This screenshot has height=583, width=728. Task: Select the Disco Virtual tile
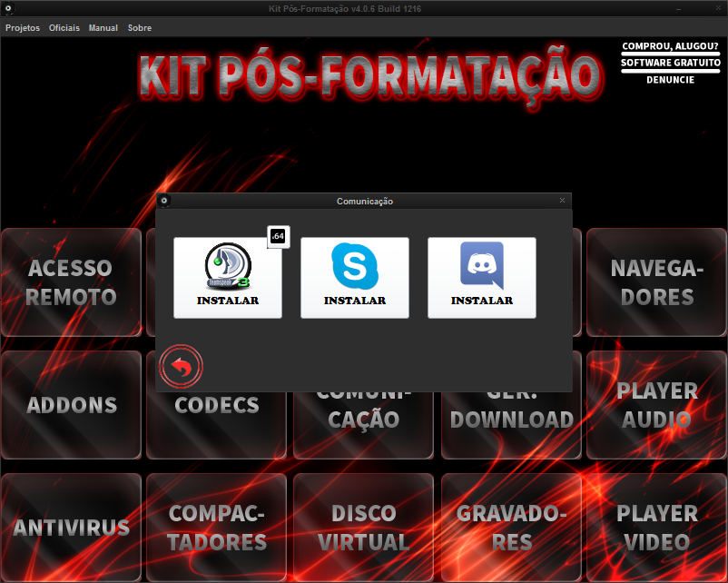(x=363, y=528)
